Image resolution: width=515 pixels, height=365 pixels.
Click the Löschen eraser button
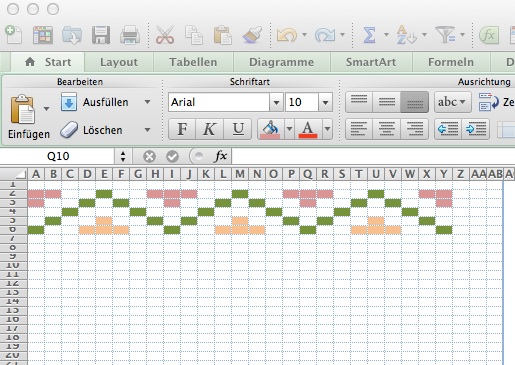(x=91, y=130)
